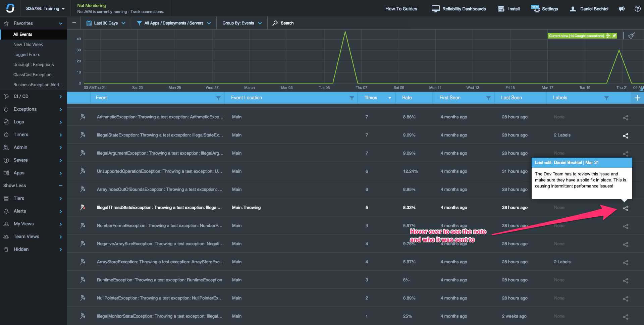The width and height of the screenshot is (644, 325).
Task: Open the All Apps / Deployments / Servers dropdown
Action: point(174,23)
